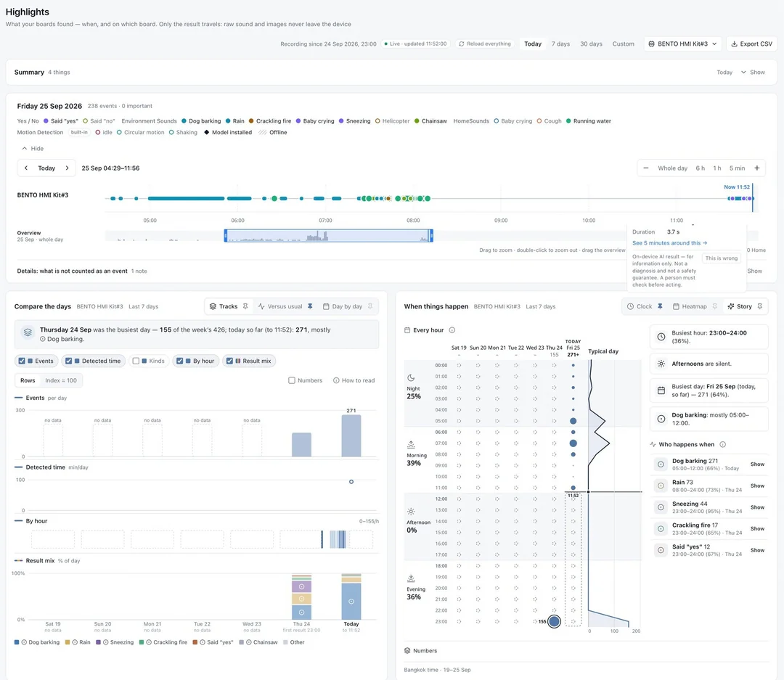Switch to the Index = 100 view

(x=61, y=380)
